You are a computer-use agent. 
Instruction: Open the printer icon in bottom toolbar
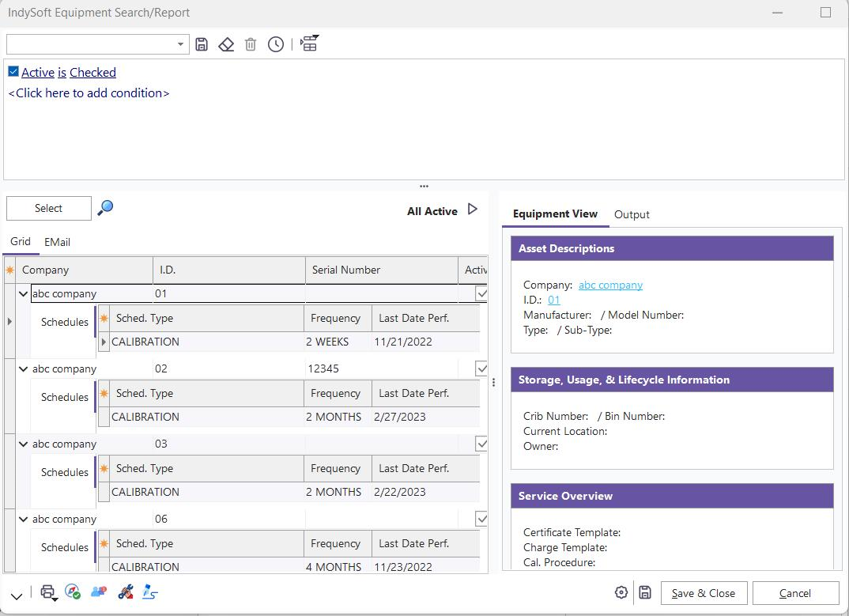pos(48,592)
